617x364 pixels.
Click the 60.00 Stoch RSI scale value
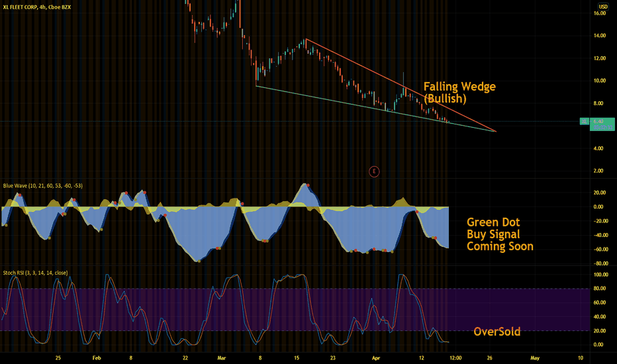pyautogui.click(x=600, y=302)
